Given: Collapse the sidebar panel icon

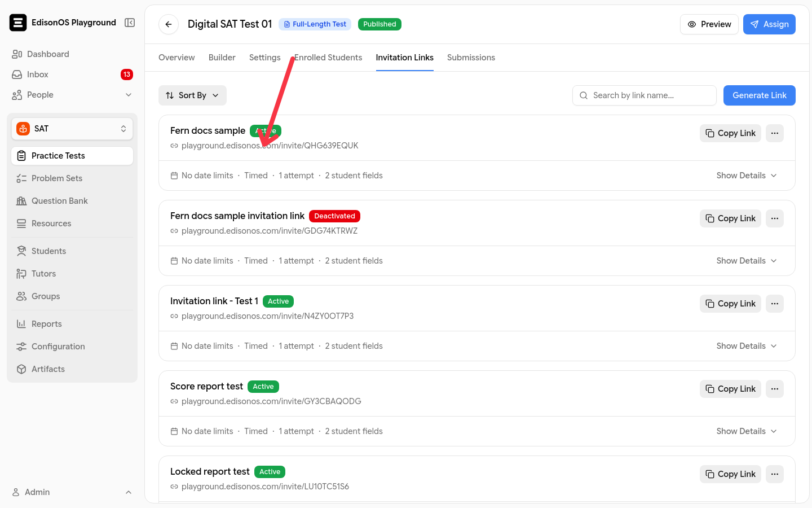Looking at the screenshot, I should point(130,23).
